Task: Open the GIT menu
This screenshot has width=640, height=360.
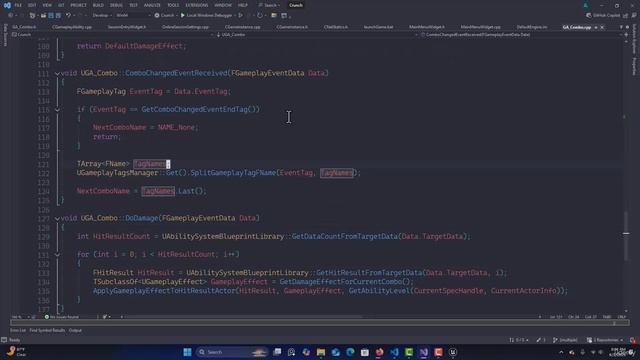Action: click(61, 5)
